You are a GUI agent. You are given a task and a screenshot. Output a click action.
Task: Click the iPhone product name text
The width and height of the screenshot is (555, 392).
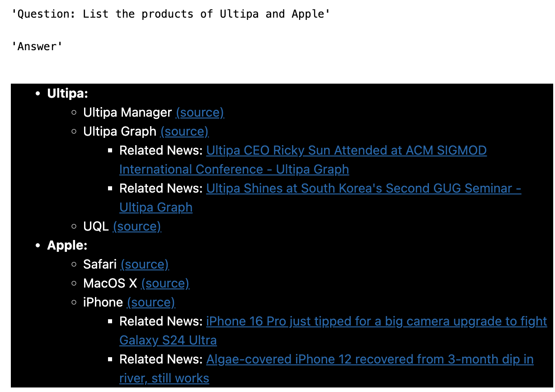point(103,302)
